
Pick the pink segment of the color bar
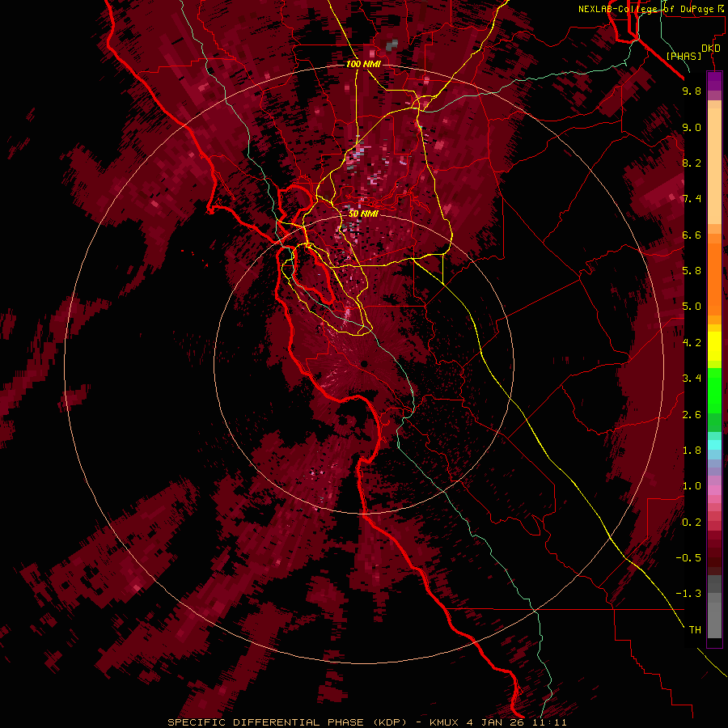(x=714, y=490)
